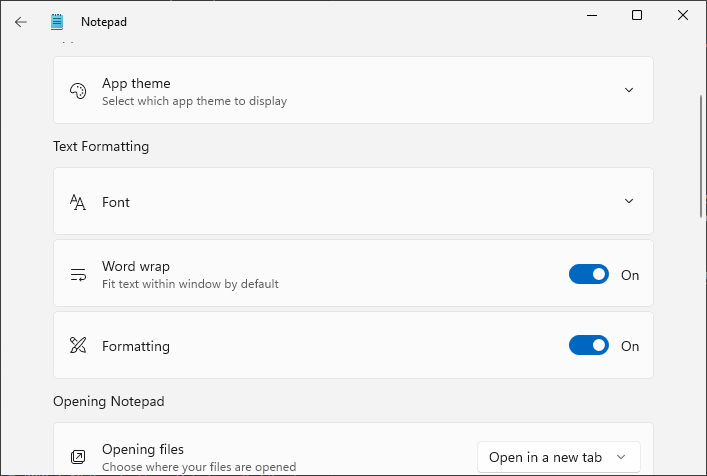
Task: Click the App theme palette icon
Action: pyautogui.click(x=78, y=91)
